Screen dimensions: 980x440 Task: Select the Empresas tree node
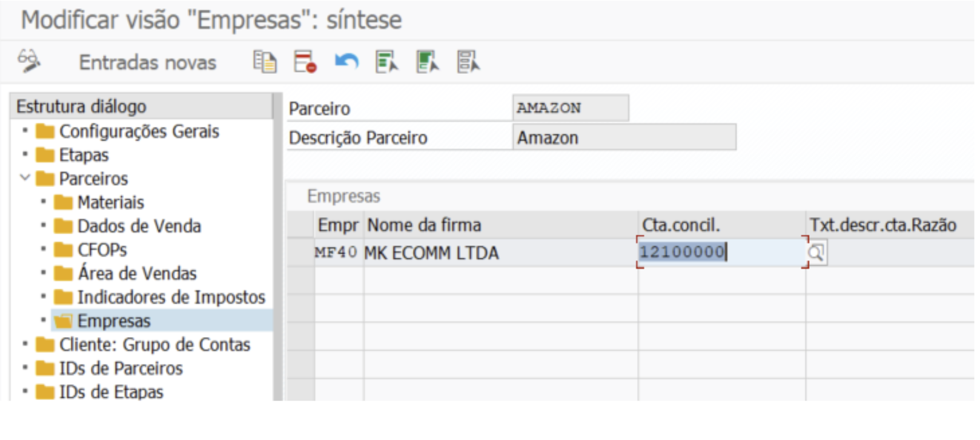[113, 321]
